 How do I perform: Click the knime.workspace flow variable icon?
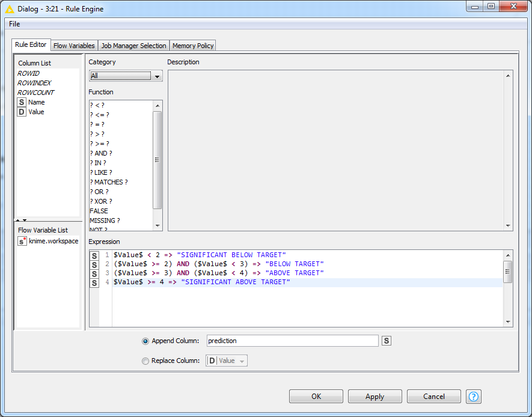[x=22, y=241]
